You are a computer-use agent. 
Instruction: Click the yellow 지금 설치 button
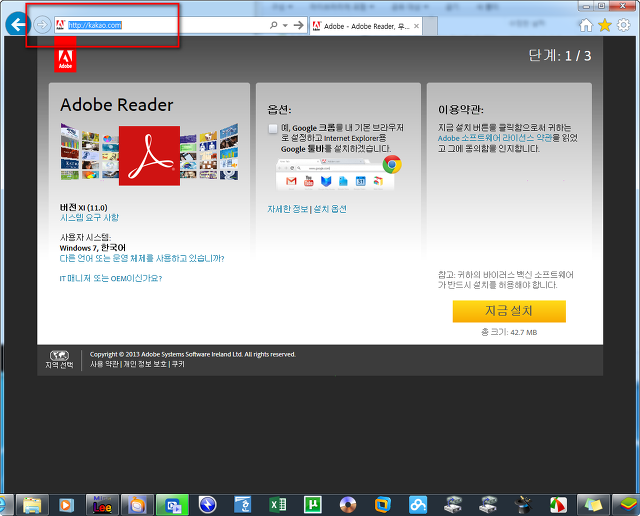pos(509,311)
